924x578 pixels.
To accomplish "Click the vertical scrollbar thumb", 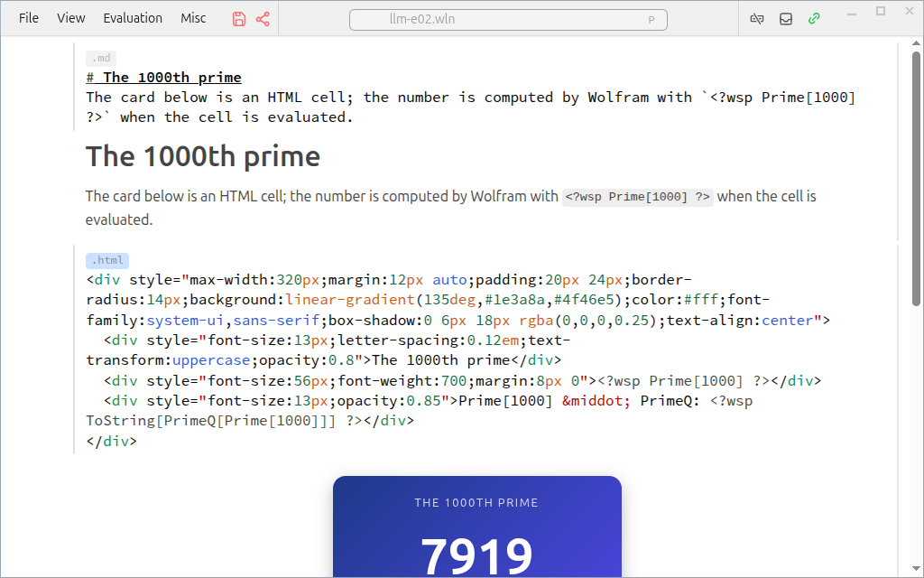I will (x=916, y=179).
